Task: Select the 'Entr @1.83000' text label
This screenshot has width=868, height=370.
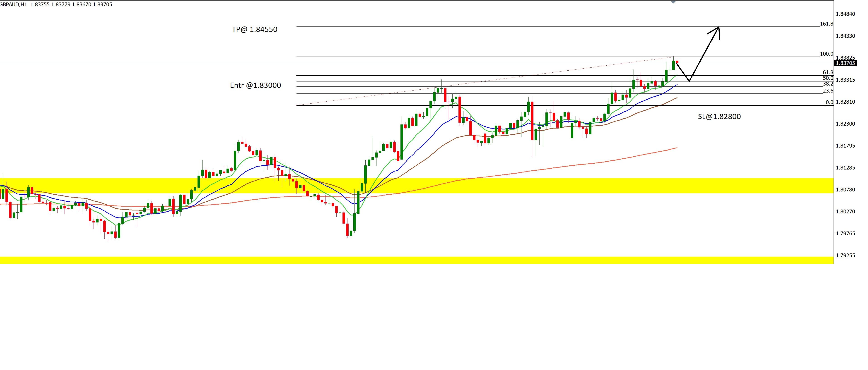Action: [x=256, y=85]
